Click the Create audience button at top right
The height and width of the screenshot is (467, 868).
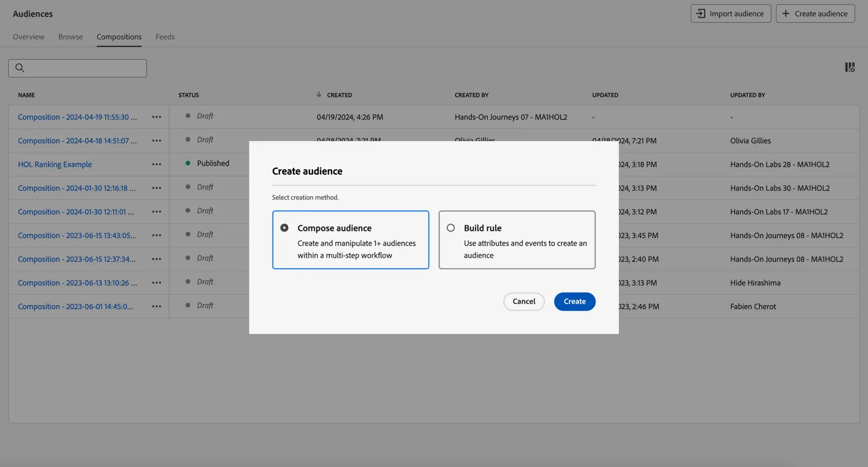[815, 13]
